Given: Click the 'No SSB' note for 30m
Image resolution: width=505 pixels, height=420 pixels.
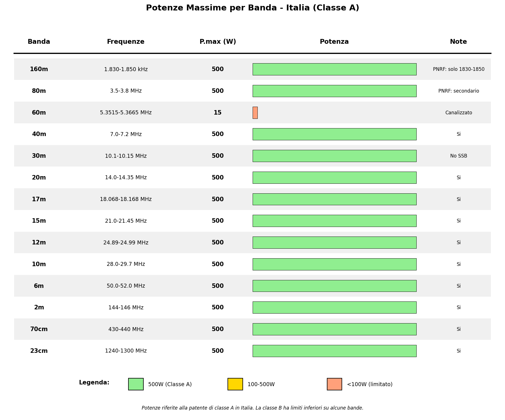Looking at the screenshot, I should pos(458,156).
